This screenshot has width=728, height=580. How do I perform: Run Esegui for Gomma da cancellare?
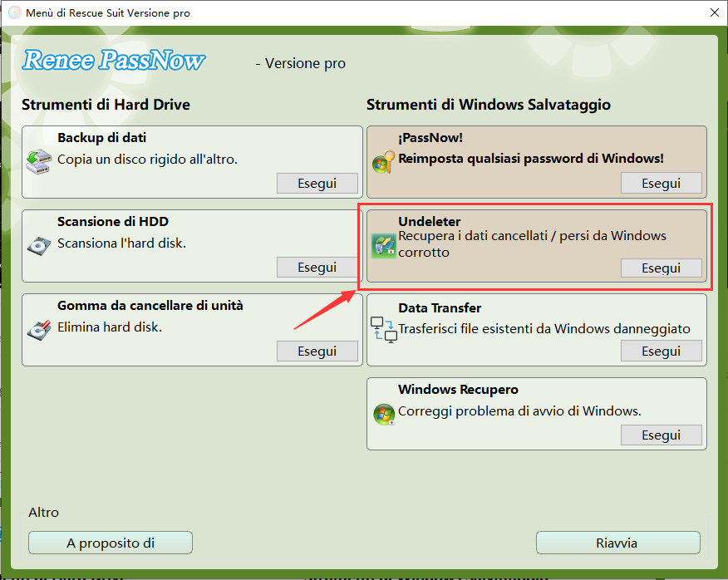coord(317,351)
